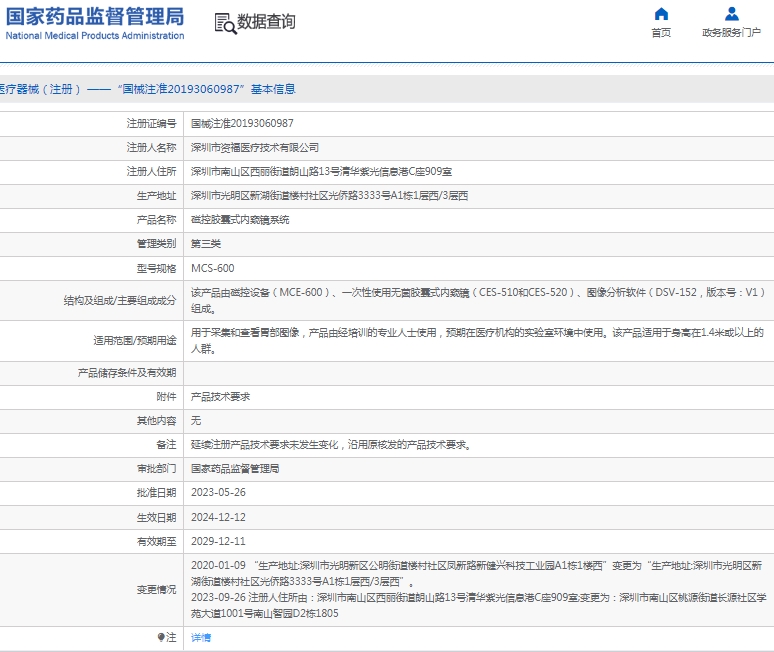Select the structure composition text with MCE-600
774x652 pixels.
click(478, 301)
